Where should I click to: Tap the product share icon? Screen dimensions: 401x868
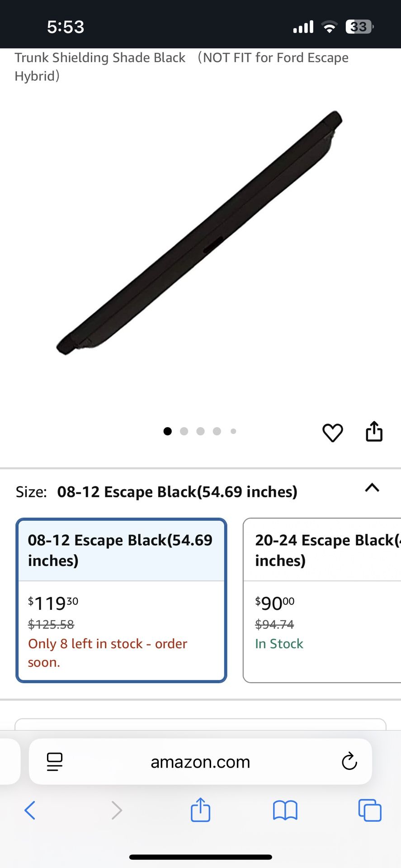click(x=374, y=432)
